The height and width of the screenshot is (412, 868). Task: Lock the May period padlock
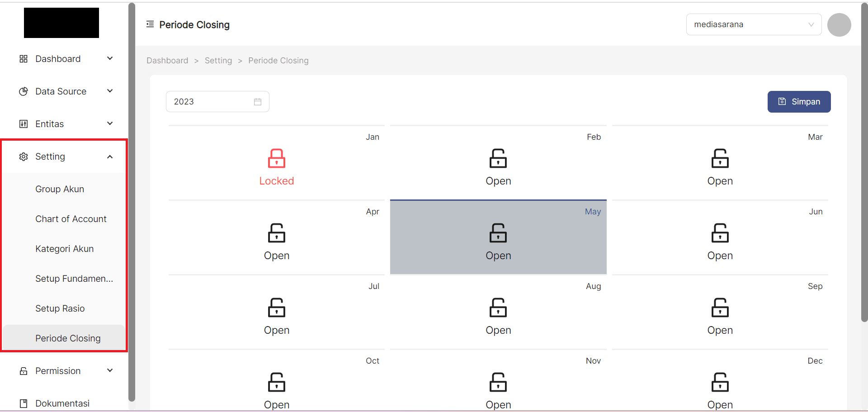pos(498,233)
